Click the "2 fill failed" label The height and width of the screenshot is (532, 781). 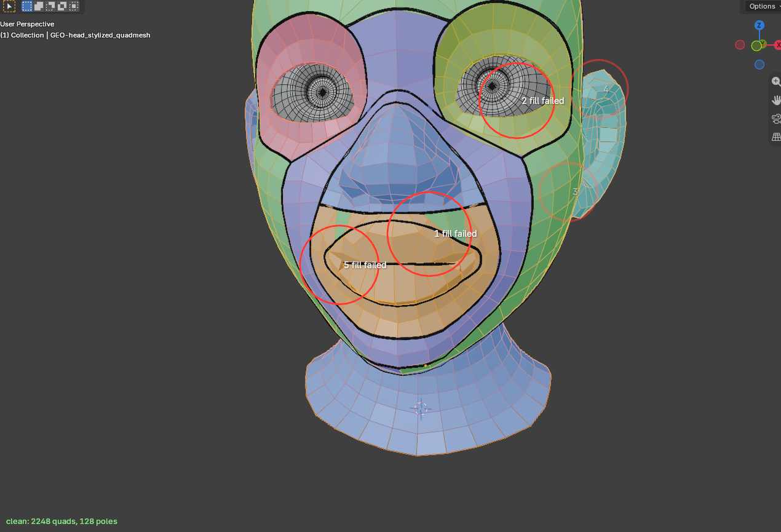tap(542, 101)
